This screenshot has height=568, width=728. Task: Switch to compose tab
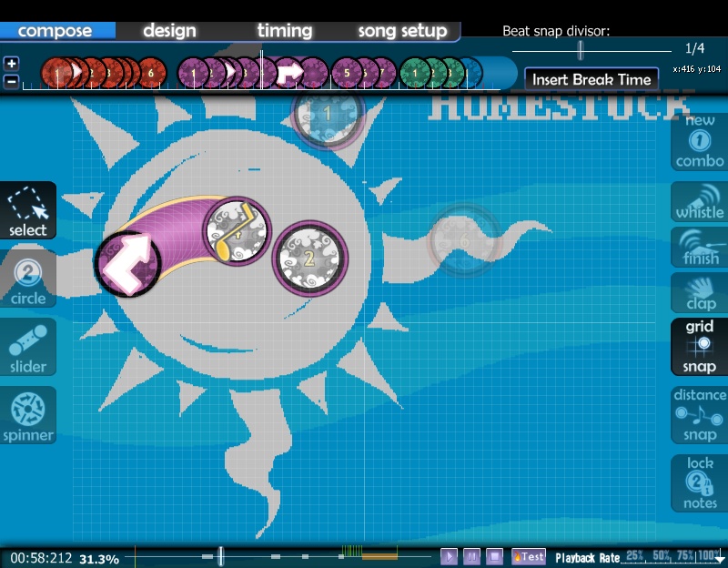tap(57, 31)
